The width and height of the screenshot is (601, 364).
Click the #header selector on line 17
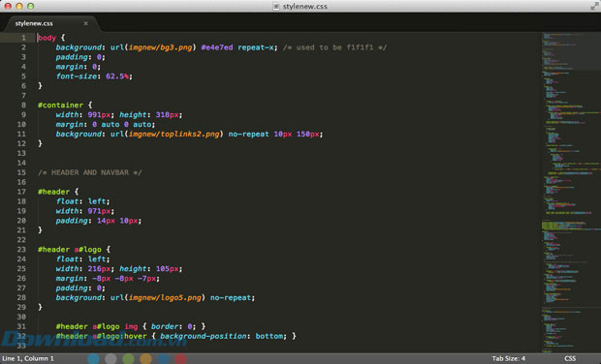tap(53, 192)
